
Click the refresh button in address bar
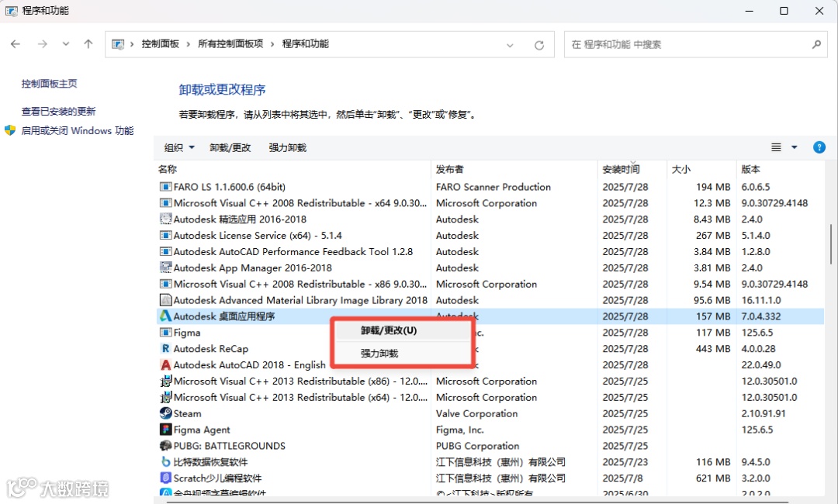539,46
